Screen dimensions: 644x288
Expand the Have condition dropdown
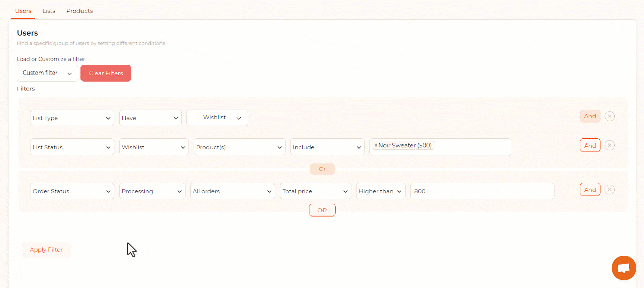tap(150, 118)
